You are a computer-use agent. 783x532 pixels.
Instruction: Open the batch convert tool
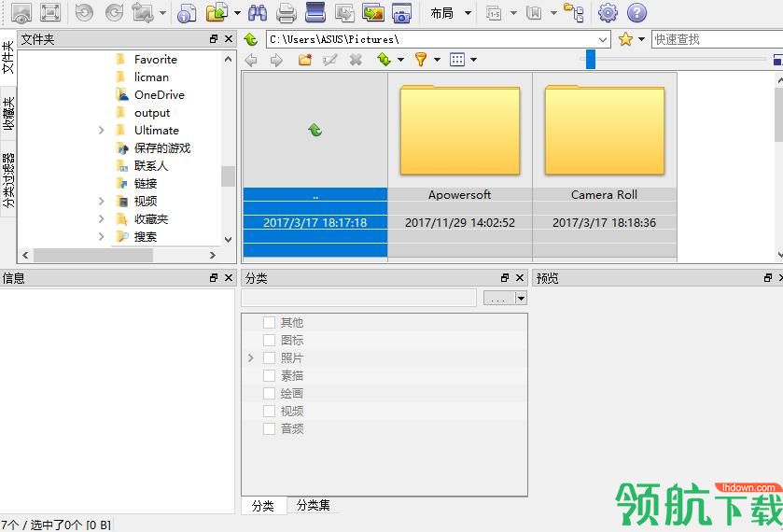click(344, 13)
